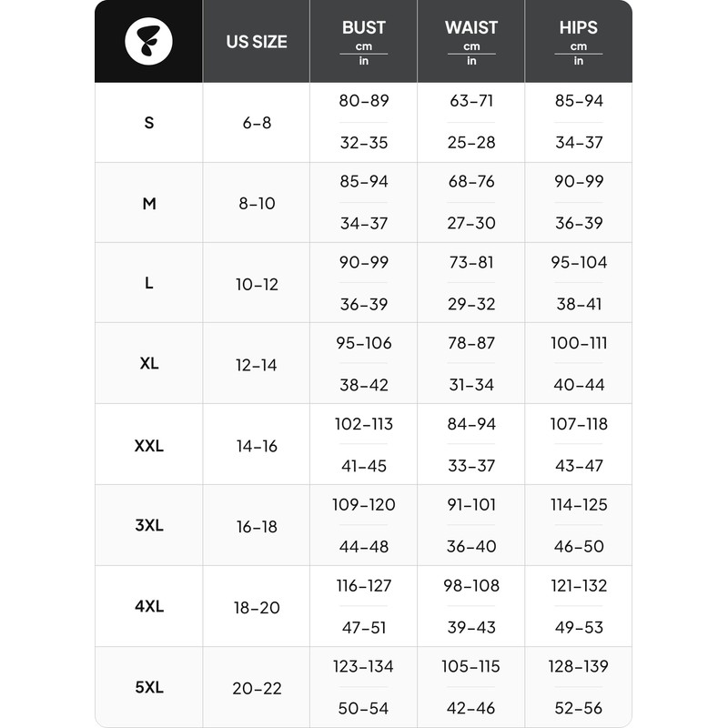Click the 12-14 US size cell
728x728 pixels.
pyautogui.click(x=257, y=365)
